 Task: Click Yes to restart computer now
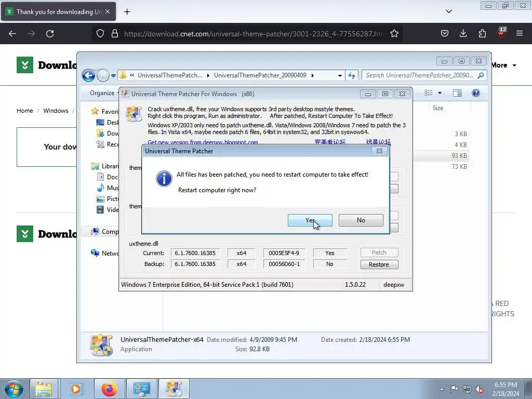310,220
